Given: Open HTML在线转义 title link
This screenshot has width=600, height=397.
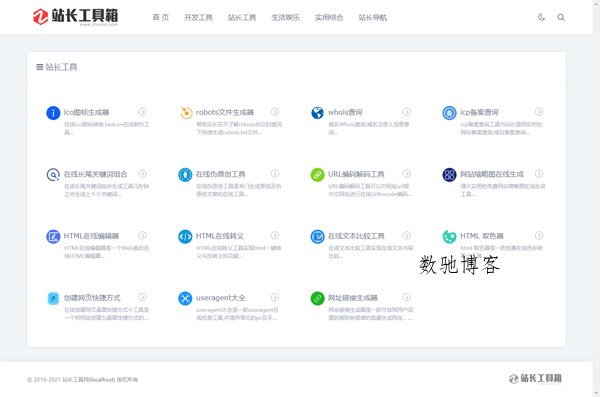Looking at the screenshot, I should click(220, 236).
